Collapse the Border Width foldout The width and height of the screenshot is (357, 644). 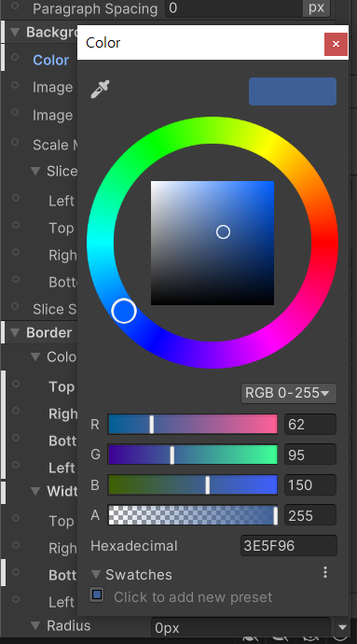35,491
